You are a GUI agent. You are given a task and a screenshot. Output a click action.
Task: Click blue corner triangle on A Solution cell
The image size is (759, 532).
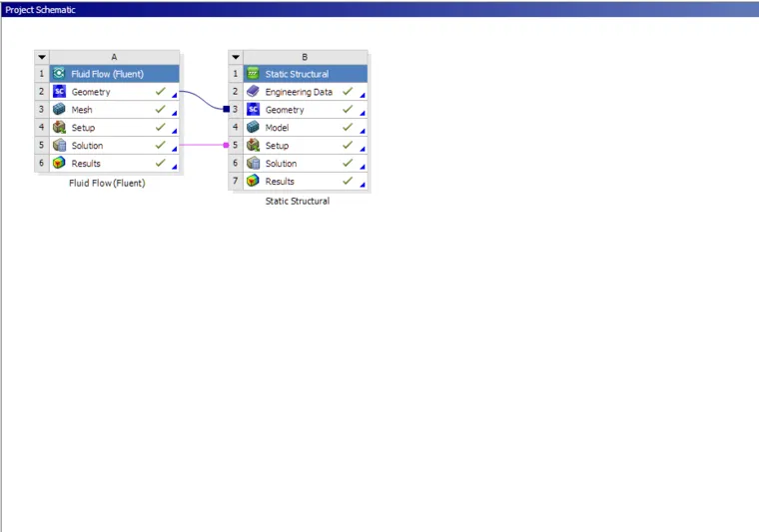(x=175, y=149)
